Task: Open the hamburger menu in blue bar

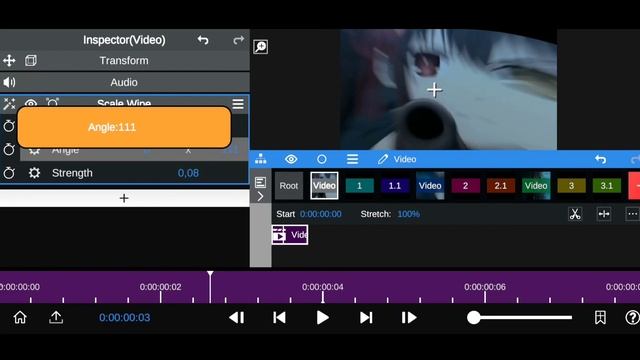Action: (352, 159)
